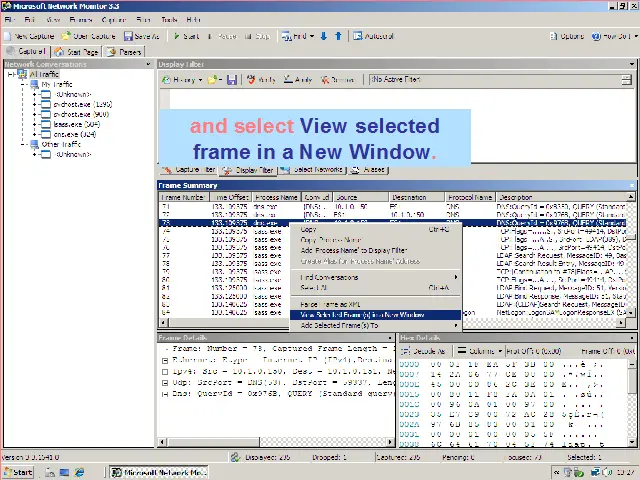This screenshot has width=640, height=480.
Task: Open the History dropdown arrow
Action: coord(200,80)
